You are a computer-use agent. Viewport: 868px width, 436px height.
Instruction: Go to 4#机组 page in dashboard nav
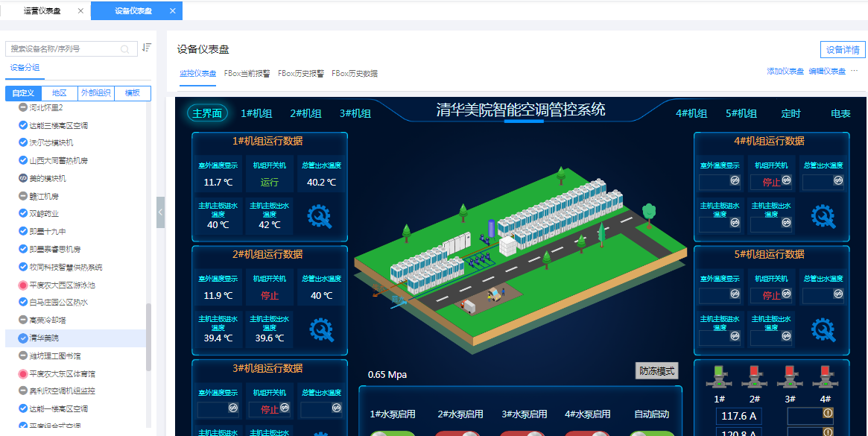tap(691, 113)
